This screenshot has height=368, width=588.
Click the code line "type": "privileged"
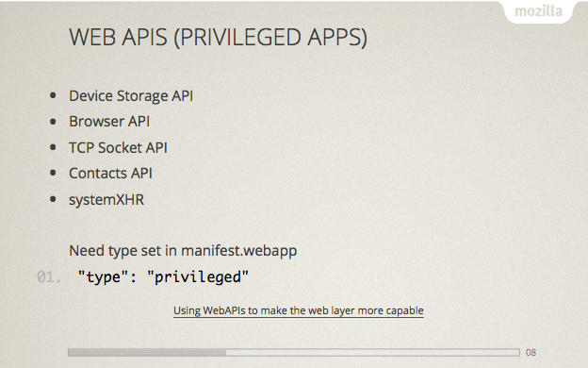163,277
